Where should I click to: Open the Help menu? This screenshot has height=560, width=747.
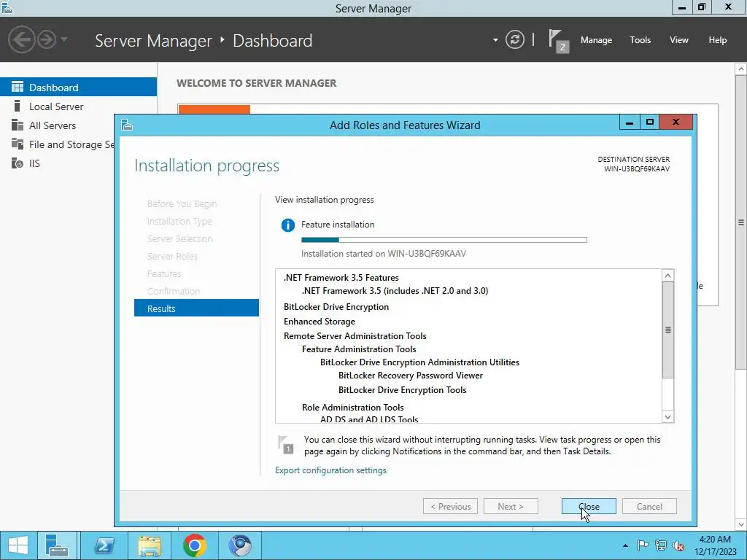point(718,40)
